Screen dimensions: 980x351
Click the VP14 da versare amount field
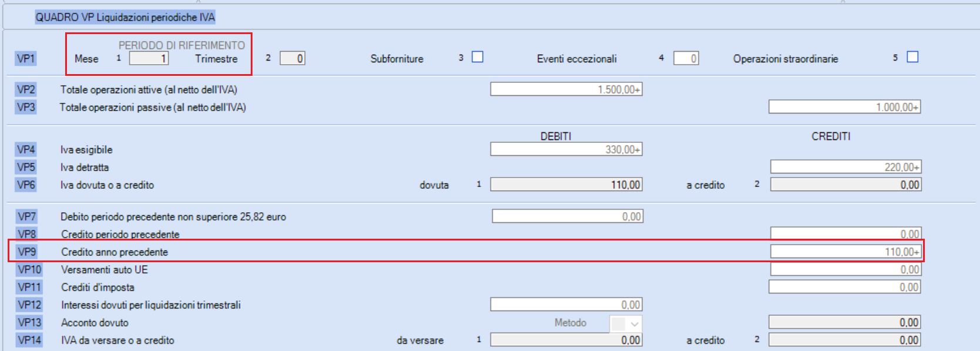567,340
